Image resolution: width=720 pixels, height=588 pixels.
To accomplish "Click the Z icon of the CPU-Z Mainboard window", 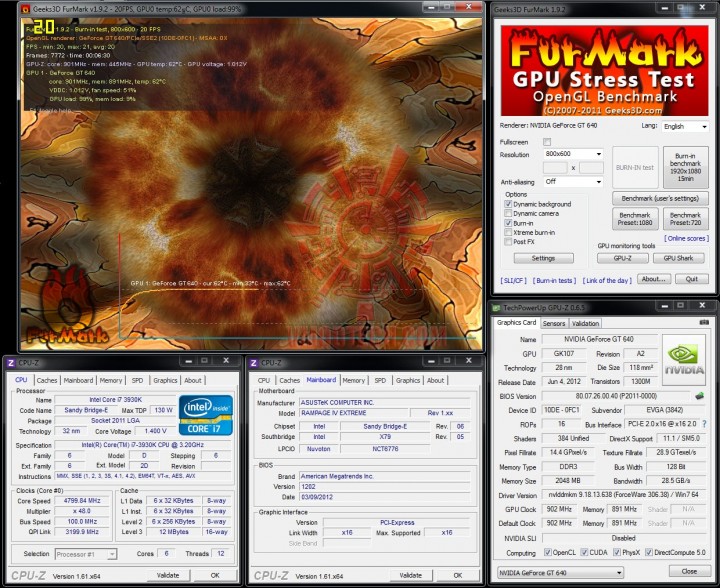I will click(253, 363).
